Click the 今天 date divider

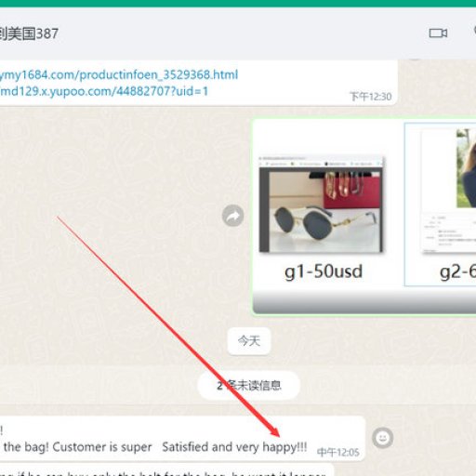coord(249,341)
